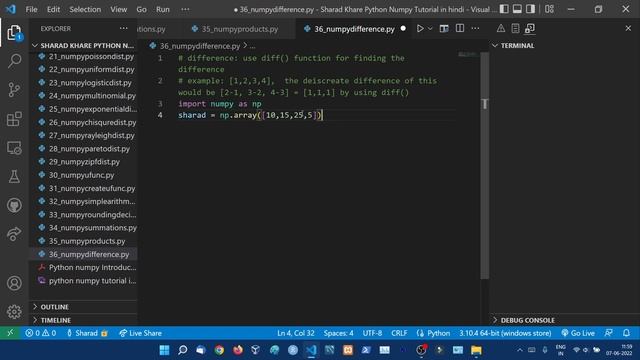This screenshot has height=360, width=640.
Task: Open the Remote Explorer view
Action: pyautogui.click(x=14, y=148)
